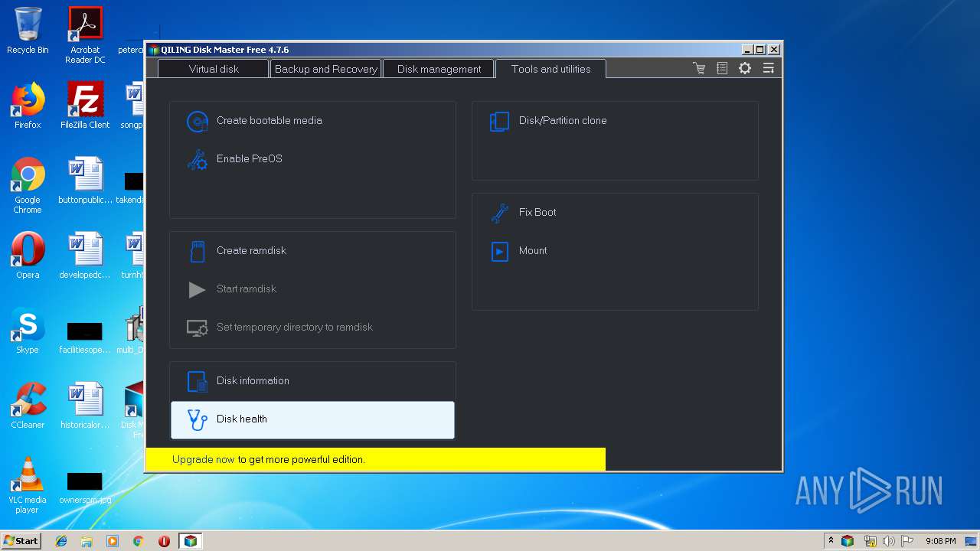Choose Create bootable media label
Image resolution: width=980 pixels, height=551 pixels.
(x=269, y=121)
